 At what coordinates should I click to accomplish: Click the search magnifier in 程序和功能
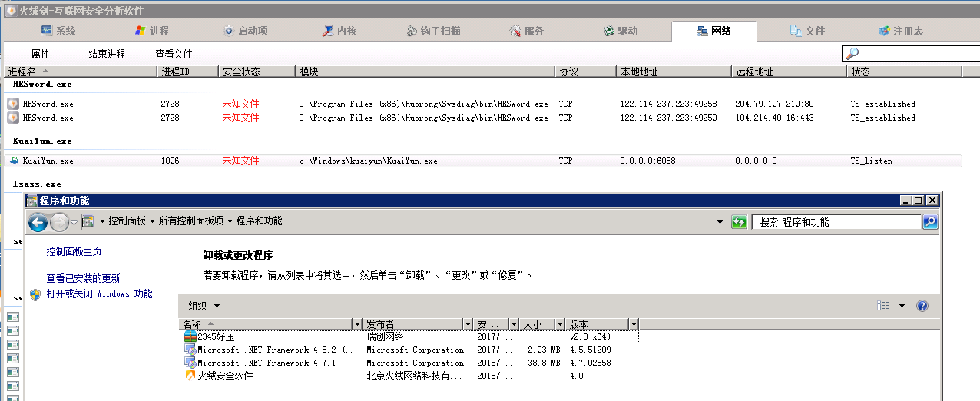pyautogui.click(x=929, y=222)
